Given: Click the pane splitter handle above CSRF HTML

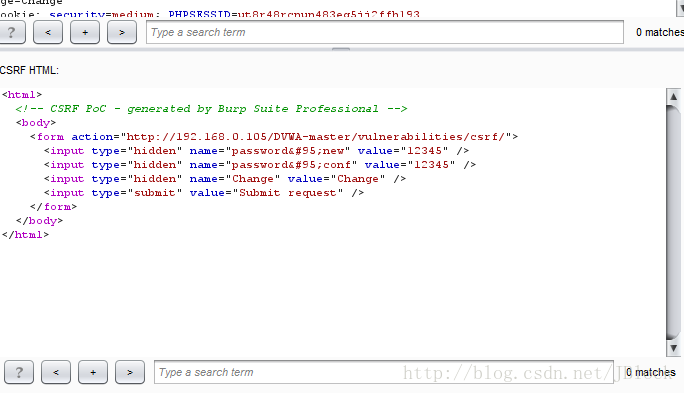Looking at the screenshot, I should tap(341, 49).
